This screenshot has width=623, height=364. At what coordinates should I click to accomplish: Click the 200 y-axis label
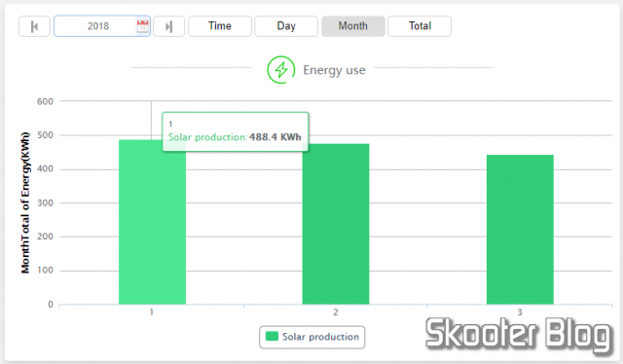(45, 237)
